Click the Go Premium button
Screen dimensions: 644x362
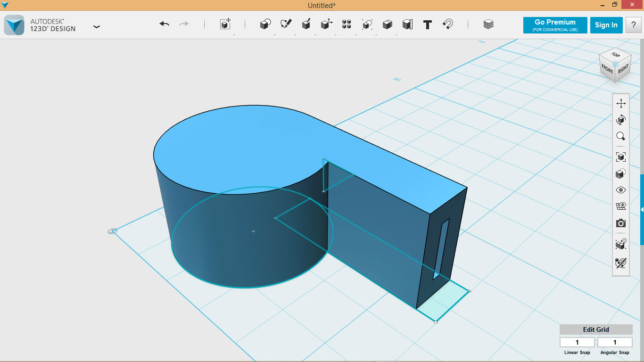point(555,25)
